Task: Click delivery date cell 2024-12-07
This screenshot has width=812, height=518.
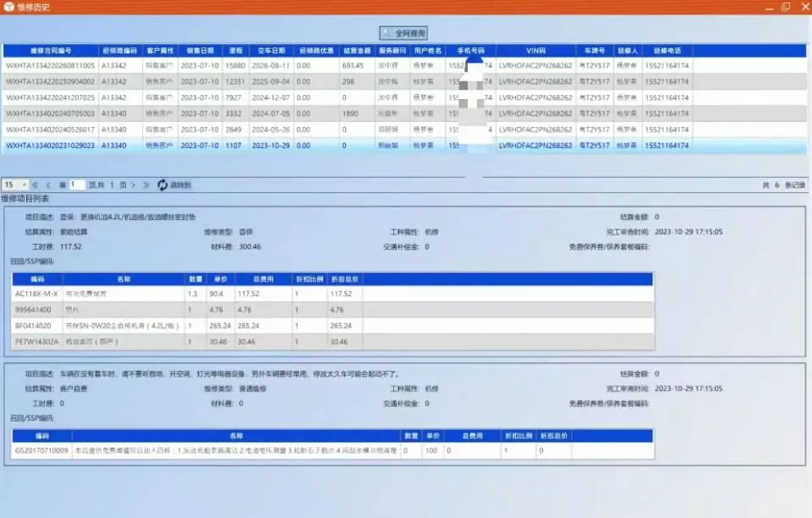Action: (x=271, y=98)
